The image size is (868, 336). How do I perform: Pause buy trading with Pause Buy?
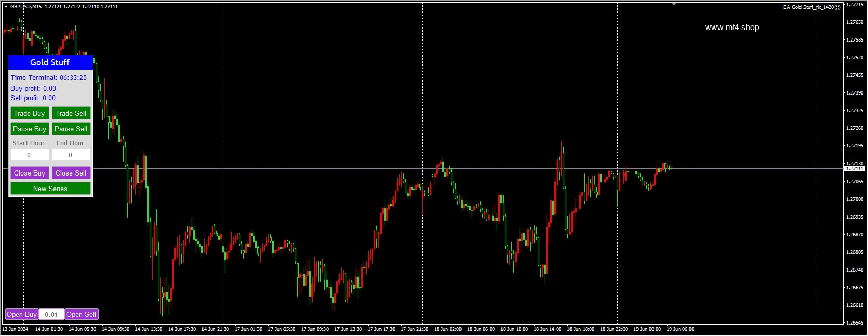click(x=30, y=129)
